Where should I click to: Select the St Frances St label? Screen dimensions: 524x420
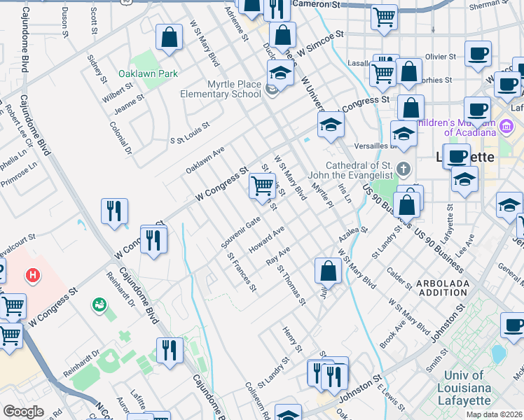point(242,272)
